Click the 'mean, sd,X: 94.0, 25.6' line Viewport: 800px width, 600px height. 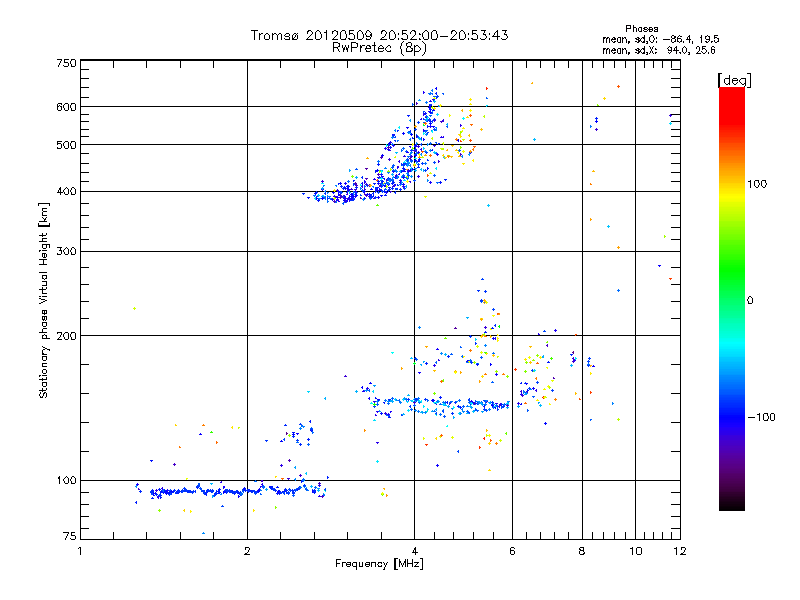(659, 51)
